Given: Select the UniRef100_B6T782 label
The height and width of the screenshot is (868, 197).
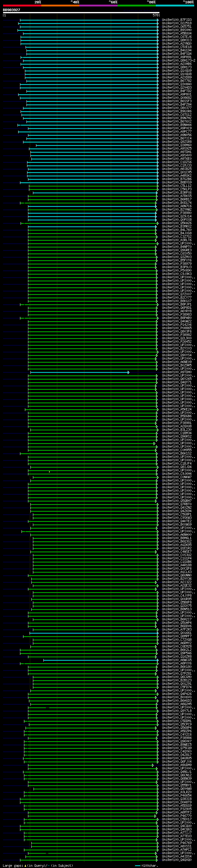Looking at the screenshot, I should [x=177, y=81].
